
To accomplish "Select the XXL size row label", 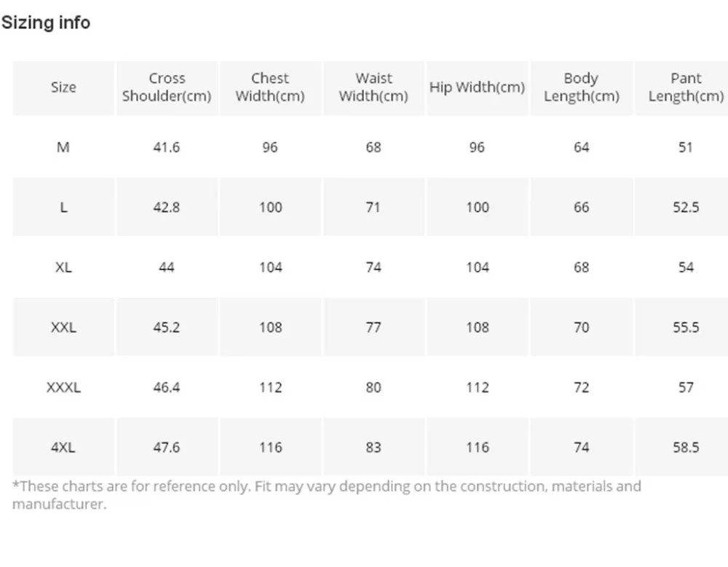I will 63,328.
